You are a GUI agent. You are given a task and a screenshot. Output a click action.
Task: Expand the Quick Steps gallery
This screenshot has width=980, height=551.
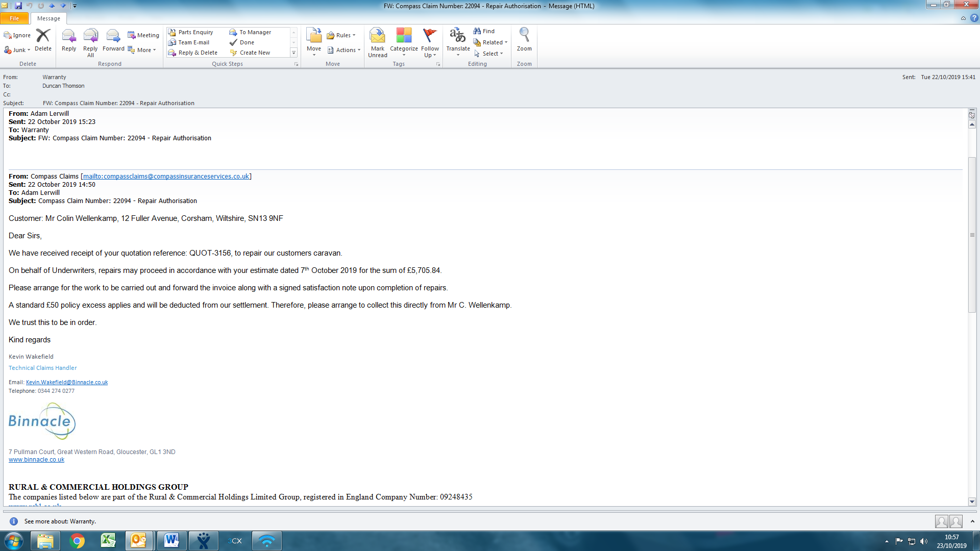click(293, 53)
